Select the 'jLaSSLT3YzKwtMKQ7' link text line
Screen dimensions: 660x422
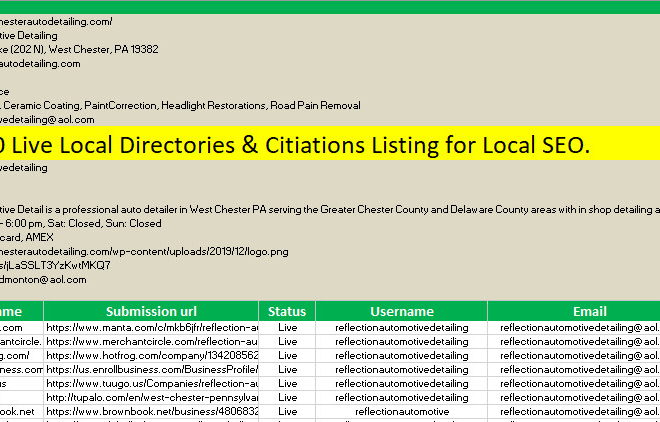(x=55, y=265)
